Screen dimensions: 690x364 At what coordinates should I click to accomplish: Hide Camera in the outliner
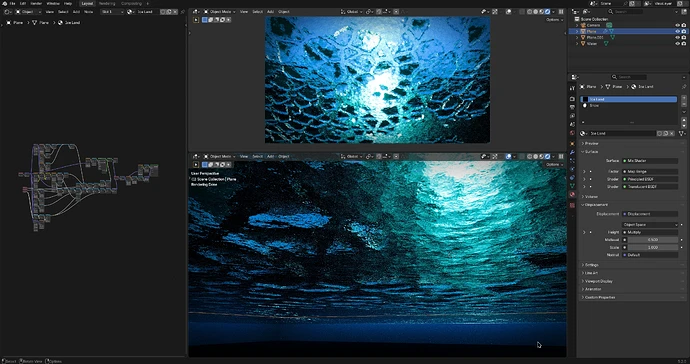[678, 26]
